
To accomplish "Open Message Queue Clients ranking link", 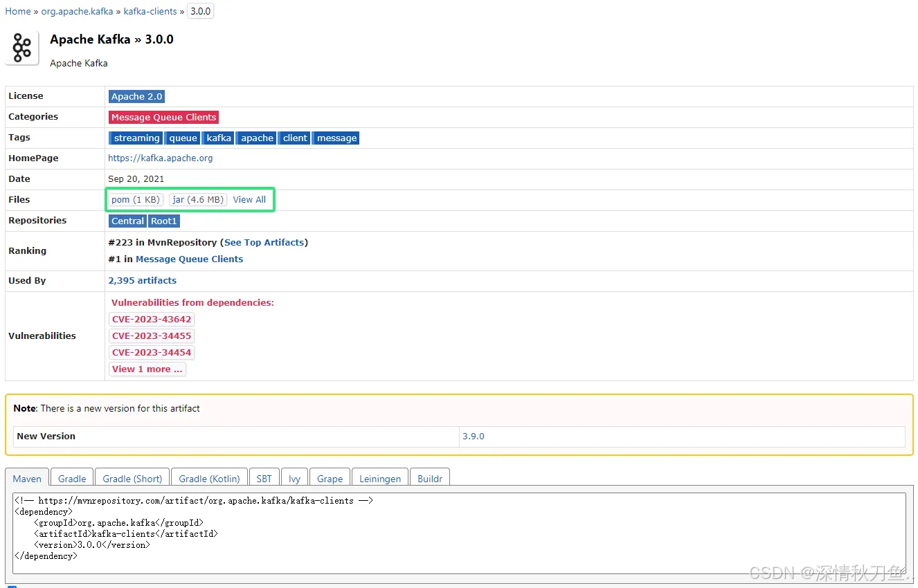I will [x=189, y=259].
